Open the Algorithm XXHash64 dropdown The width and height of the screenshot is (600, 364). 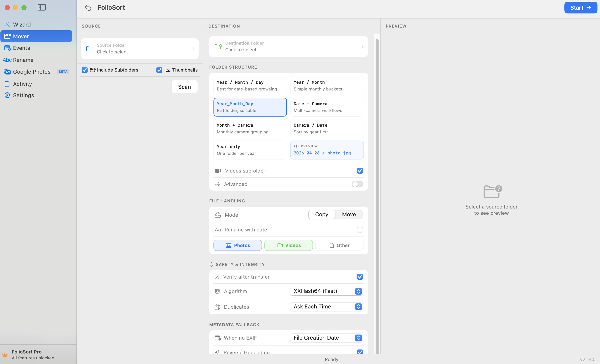click(326, 291)
